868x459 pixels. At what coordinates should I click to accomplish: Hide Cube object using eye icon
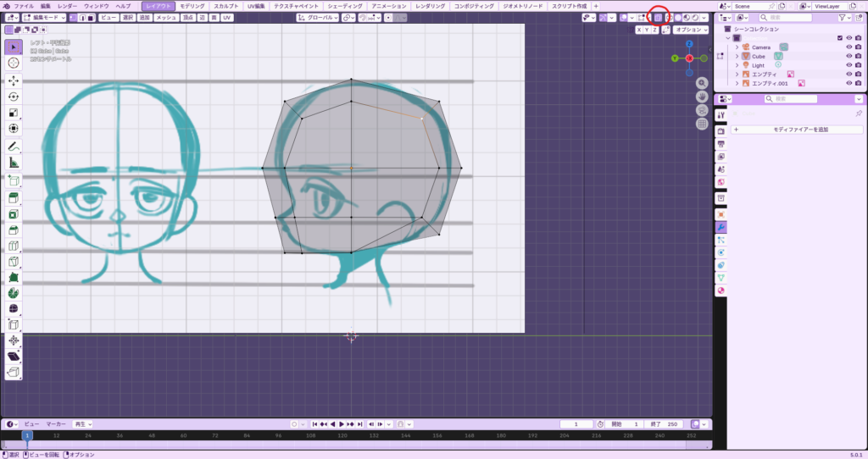[x=849, y=56]
